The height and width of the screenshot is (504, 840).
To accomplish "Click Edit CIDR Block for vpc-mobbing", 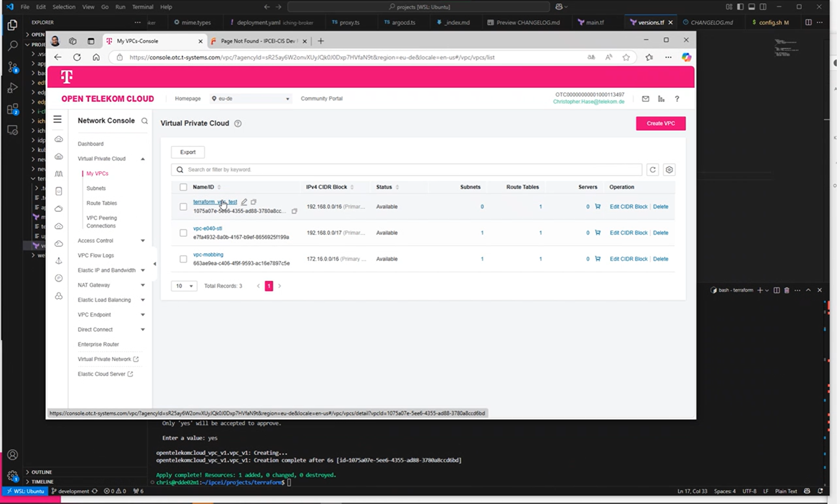I will tap(629, 259).
